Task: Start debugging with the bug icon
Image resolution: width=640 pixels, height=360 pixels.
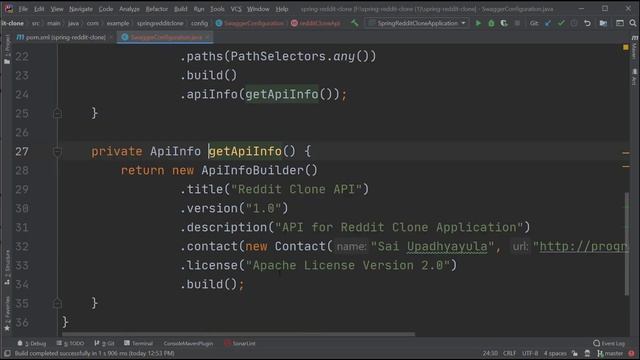Action: (x=491, y=23)
